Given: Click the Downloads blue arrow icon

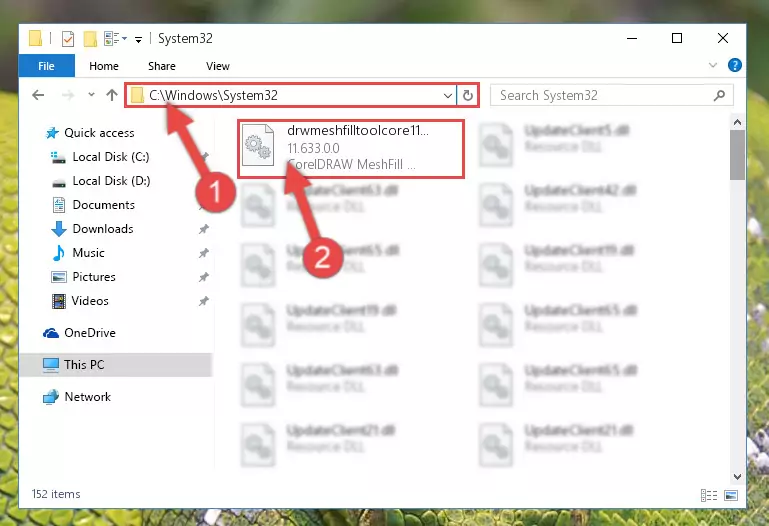Looking at the screenshot, I should (59, 229).
